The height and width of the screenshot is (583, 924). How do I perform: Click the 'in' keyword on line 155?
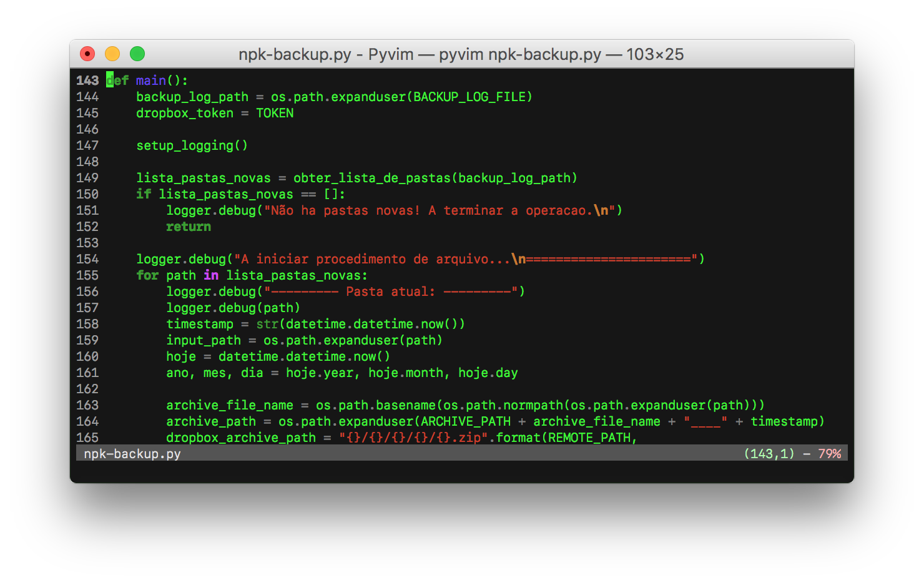[x=211, y=275]
